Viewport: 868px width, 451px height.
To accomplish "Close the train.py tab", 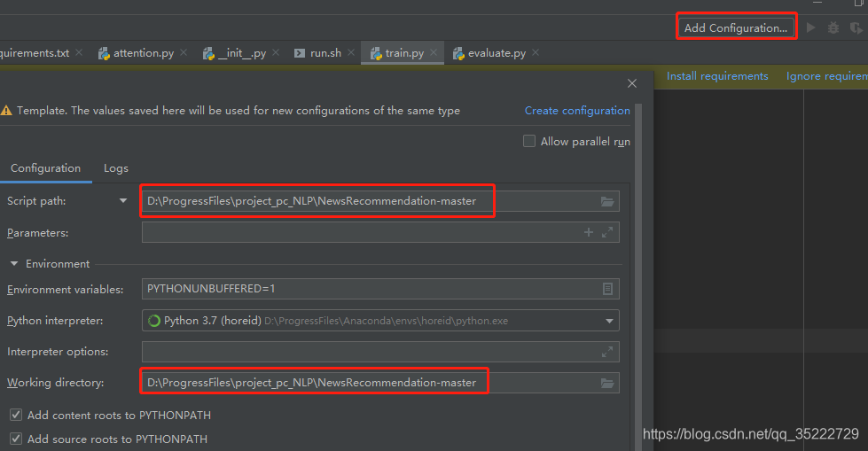I will (x=434, y=52).
